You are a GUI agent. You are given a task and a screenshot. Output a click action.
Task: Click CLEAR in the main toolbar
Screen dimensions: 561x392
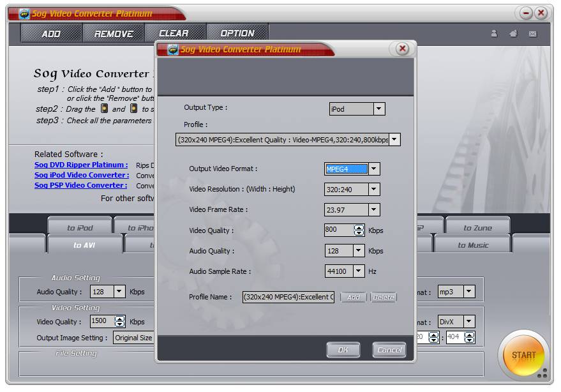175,33
